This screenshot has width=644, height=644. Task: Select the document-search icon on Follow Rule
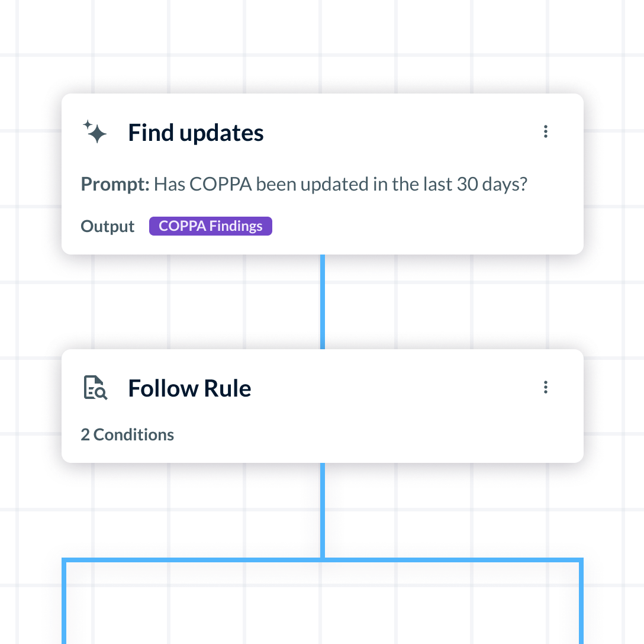(x=95, y=388)
